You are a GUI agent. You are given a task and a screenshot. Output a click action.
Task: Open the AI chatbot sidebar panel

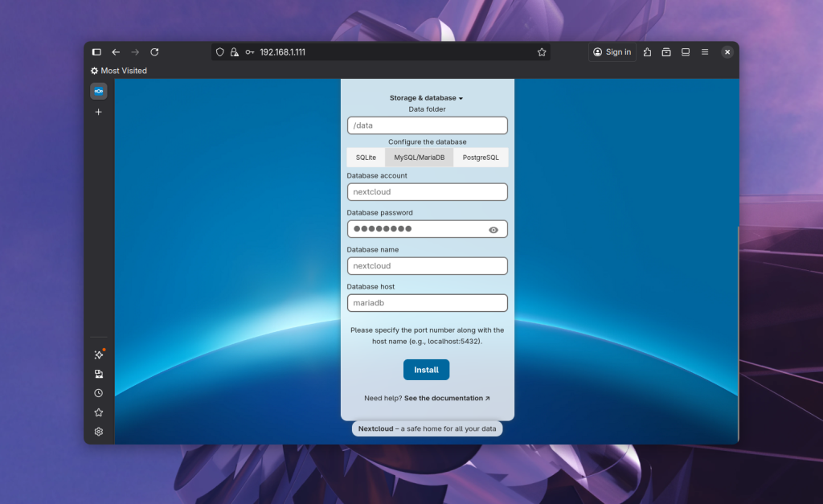click(x=99, y=354)
